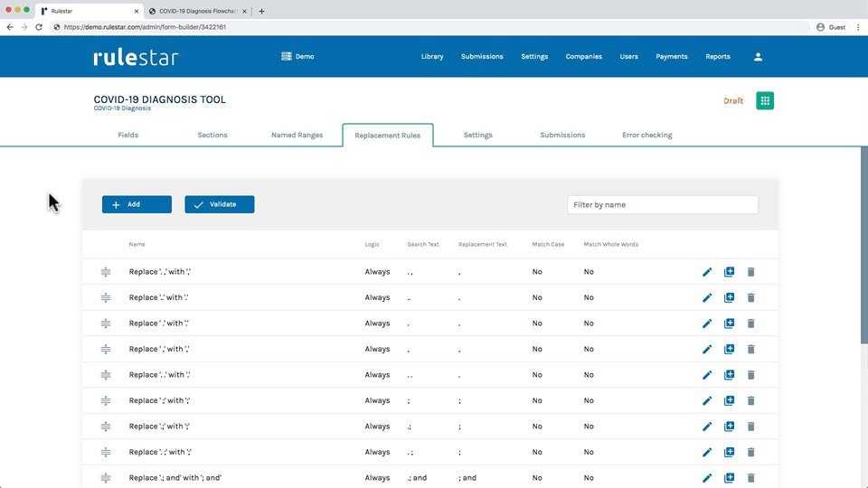The height and width of the screenshot is (488, 868).
Task: Edit the "Replace '. .' with '.'" rule
Action: (707, 374)
